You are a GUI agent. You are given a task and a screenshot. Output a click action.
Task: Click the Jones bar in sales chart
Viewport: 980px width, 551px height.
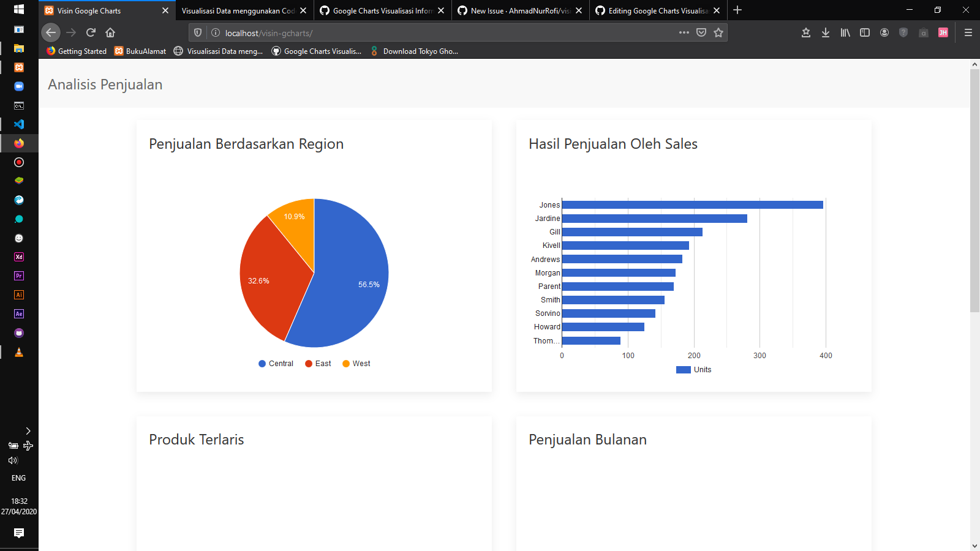(x=692, y=204)
